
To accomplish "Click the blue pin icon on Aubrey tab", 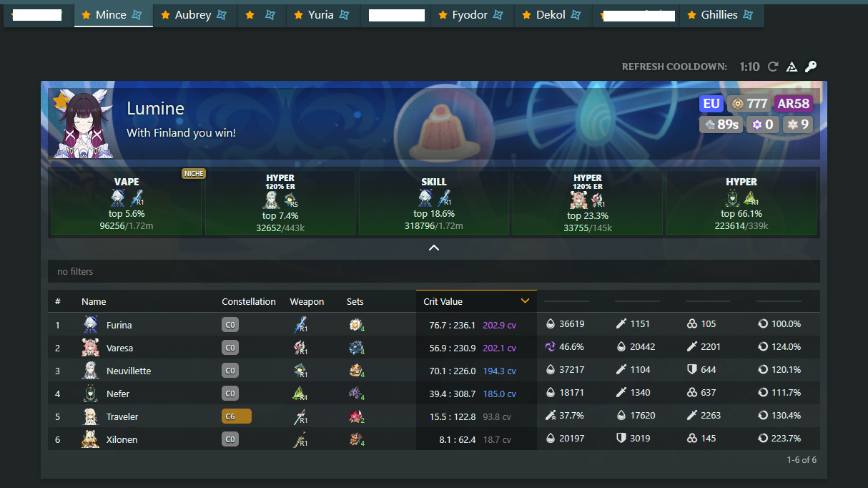I will (x=222, y=15).
